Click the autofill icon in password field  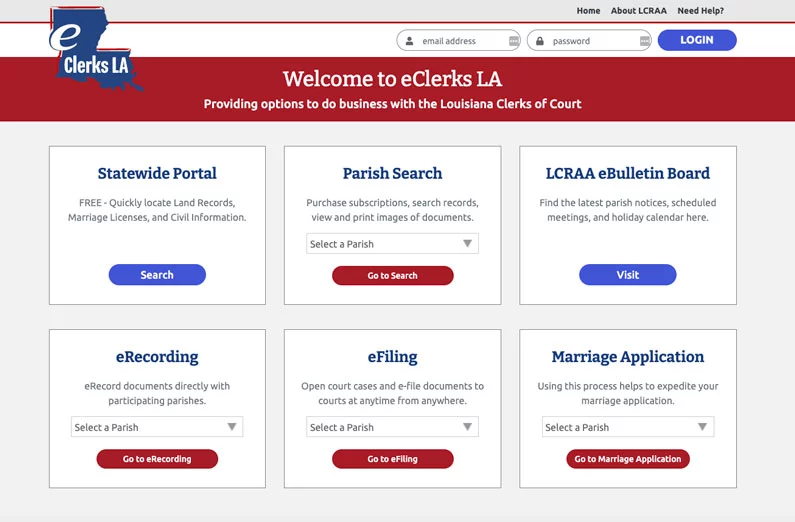coord(645,41)
